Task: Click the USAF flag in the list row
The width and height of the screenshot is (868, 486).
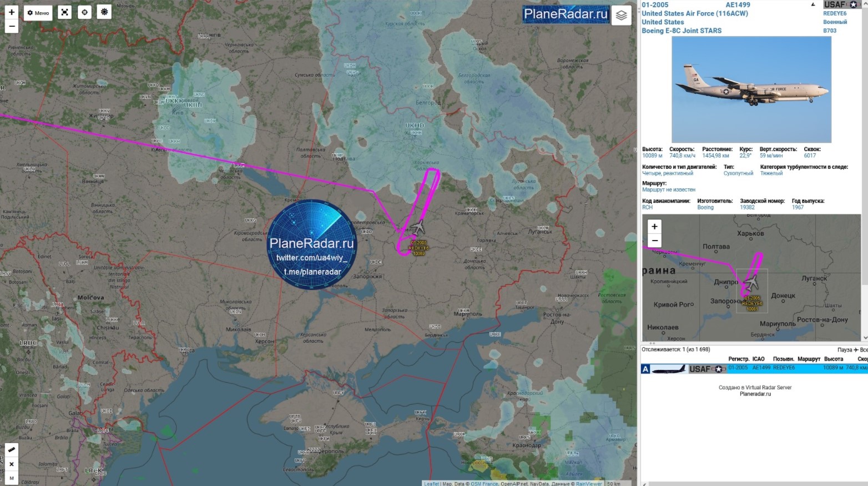Action: [708, 369]
